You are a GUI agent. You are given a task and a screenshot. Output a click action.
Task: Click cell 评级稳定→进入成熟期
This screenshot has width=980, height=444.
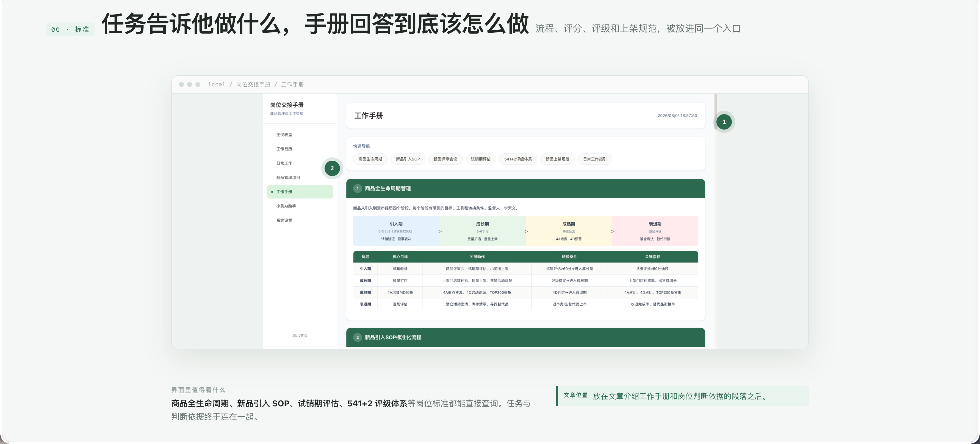(569, 281)
